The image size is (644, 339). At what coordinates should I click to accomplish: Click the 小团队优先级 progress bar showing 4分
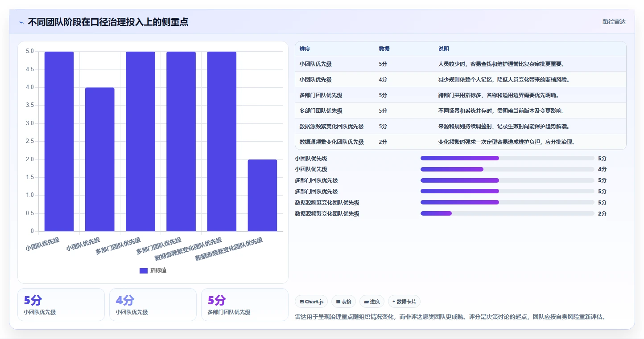[x=507, y=169]
